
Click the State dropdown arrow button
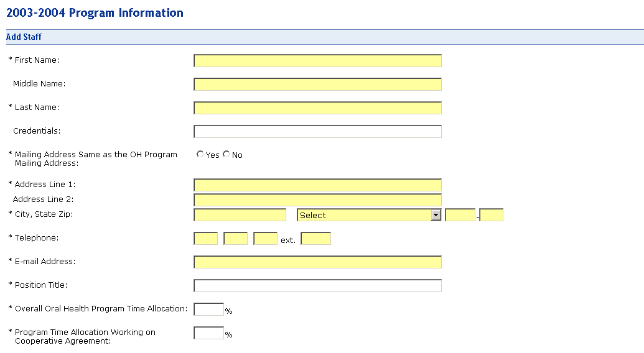point(436,215)
